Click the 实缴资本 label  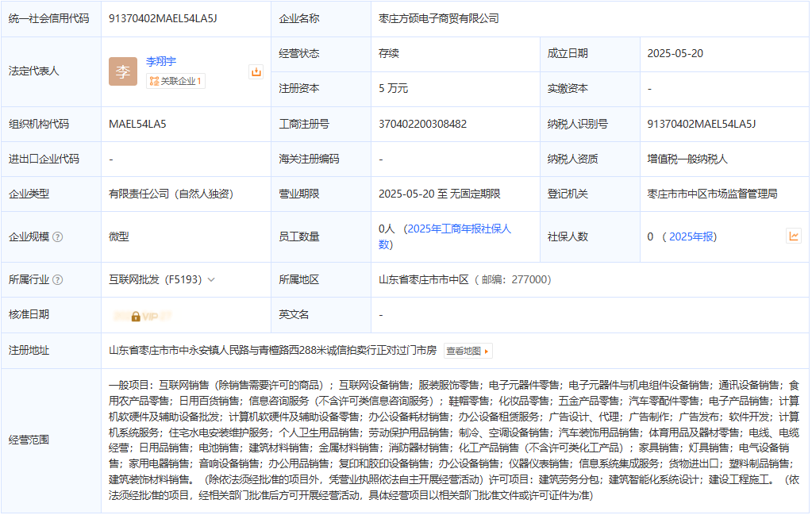pyautogui.click(x=568, y=89)
